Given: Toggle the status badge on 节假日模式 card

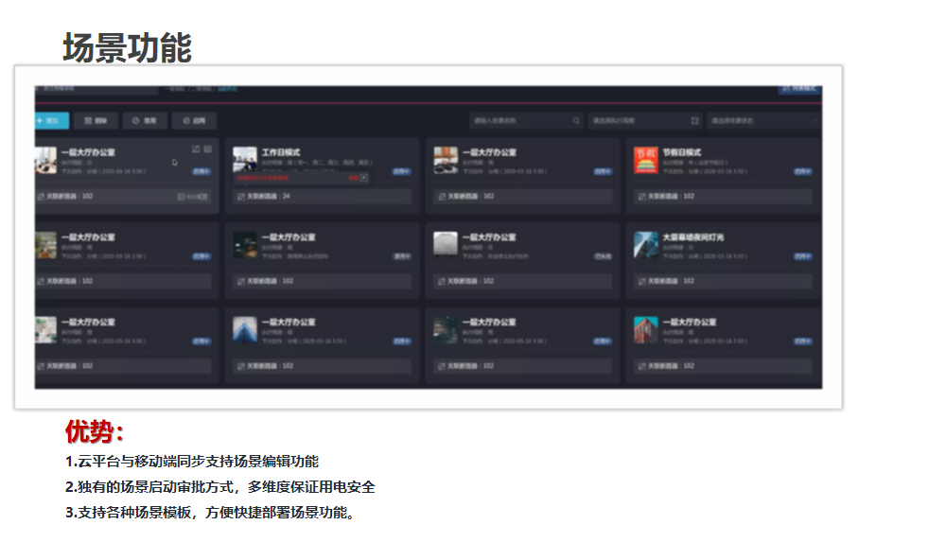Looking at the screenshot, I should (x=802, y=172).
